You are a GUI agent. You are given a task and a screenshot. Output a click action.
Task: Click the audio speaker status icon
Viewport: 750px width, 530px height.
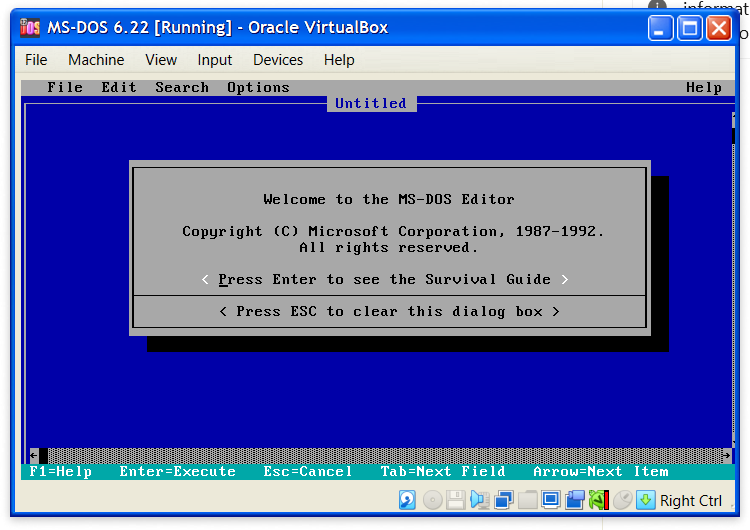click(x=479, y=500)
